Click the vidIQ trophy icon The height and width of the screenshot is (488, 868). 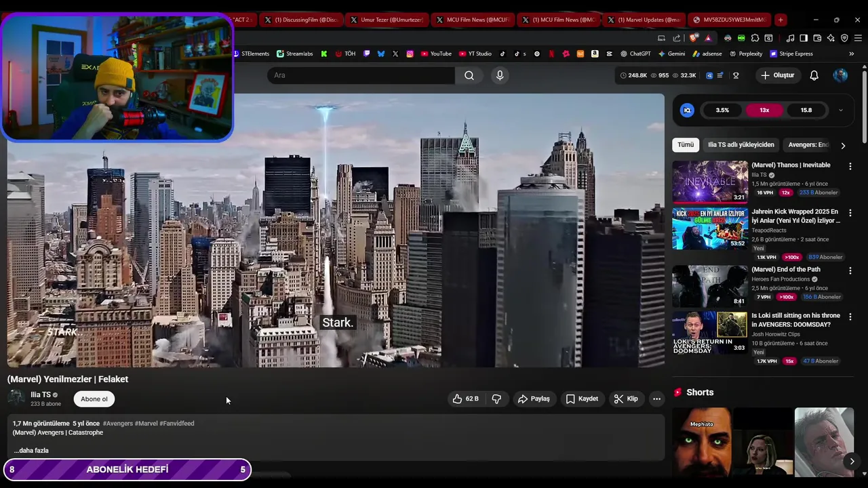(x=736, y=75)
